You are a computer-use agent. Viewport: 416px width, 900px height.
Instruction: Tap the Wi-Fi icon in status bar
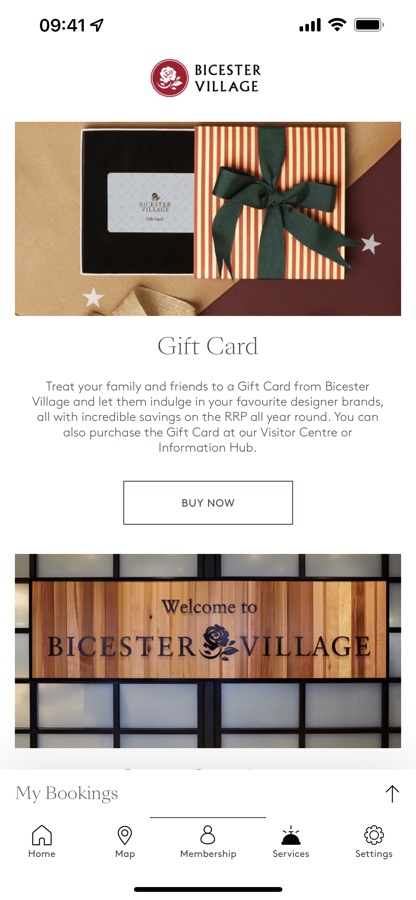(x=337, y=25)
